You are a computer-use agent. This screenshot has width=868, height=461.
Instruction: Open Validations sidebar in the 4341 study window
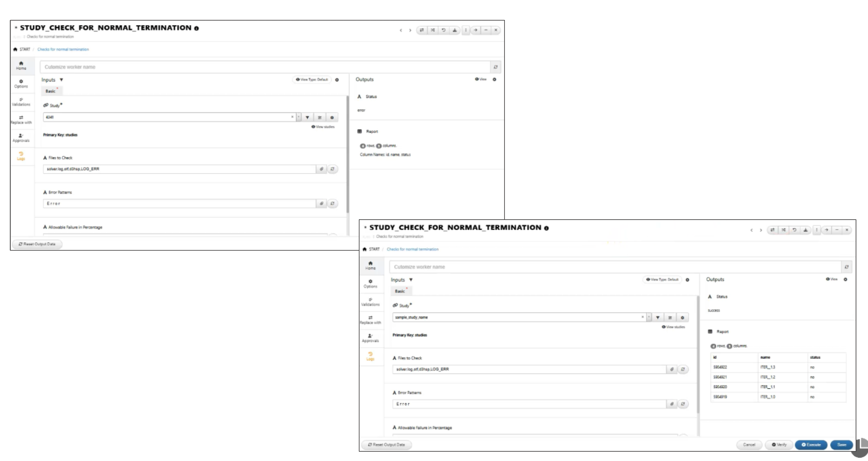(x=21, y=102)
